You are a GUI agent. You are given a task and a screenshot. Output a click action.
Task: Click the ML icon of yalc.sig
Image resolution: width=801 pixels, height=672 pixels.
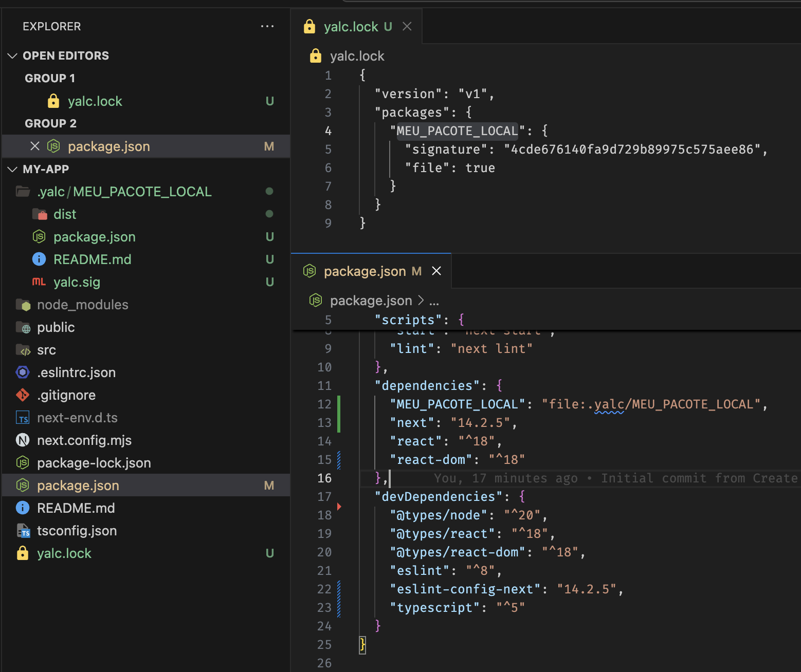click(x=39, y=282)
